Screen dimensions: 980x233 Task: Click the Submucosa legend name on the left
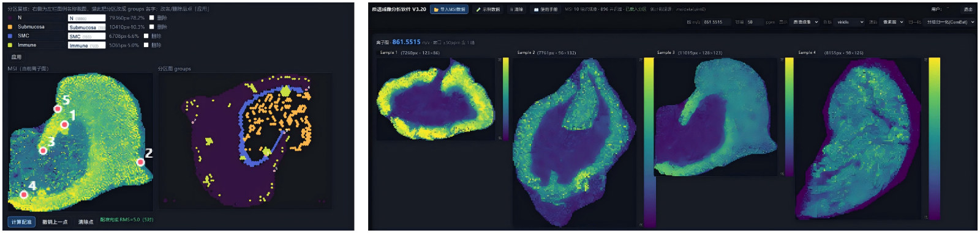click(31, 27)
